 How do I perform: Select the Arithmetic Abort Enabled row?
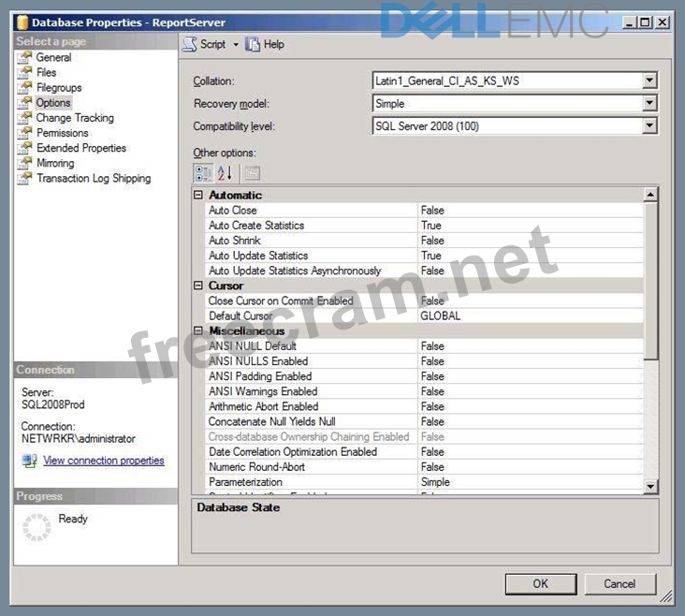(424, 406)
